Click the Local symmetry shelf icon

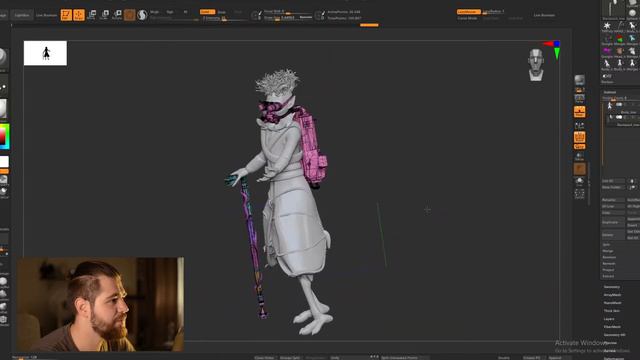pyautogui.click(x=580, y=126)
